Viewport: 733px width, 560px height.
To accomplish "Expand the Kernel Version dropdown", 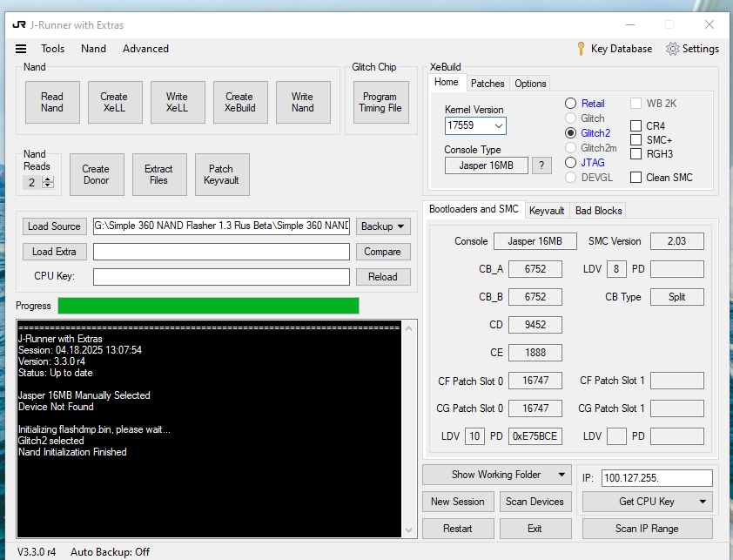I will [x=499, y=125].
